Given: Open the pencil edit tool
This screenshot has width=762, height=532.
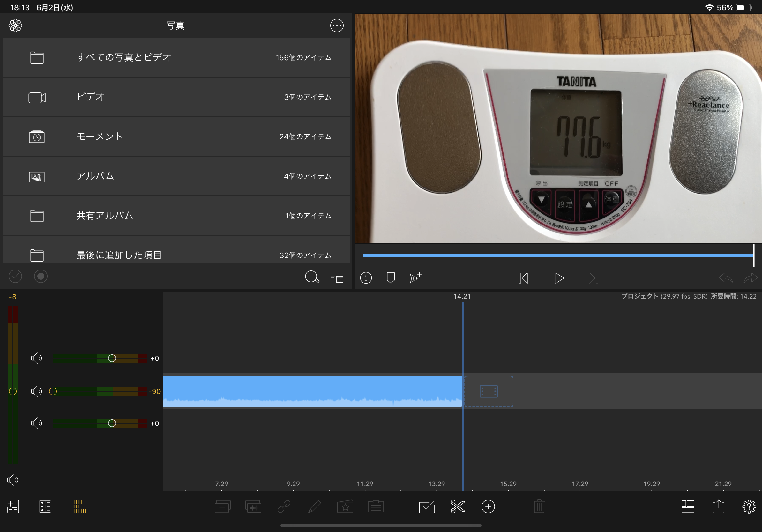Looking at the screenshot, I should [x=314, y=506].
